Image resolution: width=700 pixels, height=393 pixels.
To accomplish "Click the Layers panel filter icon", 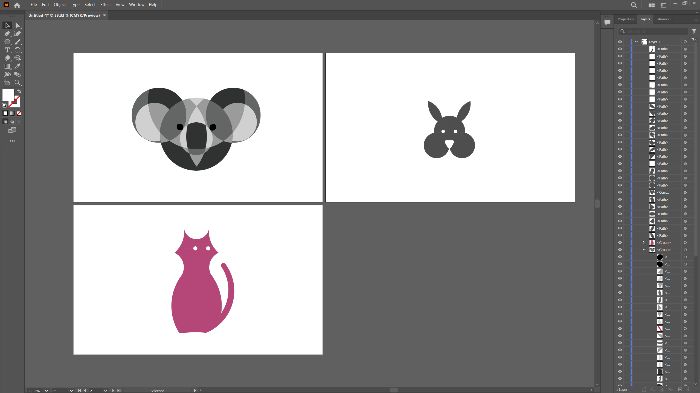I will [x=694, y=31].
